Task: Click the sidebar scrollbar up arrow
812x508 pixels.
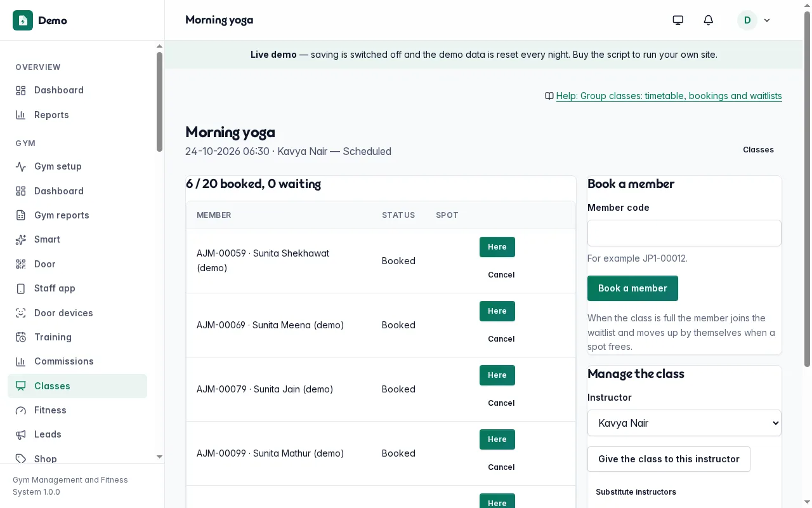Action: click(x=159, y=46)
